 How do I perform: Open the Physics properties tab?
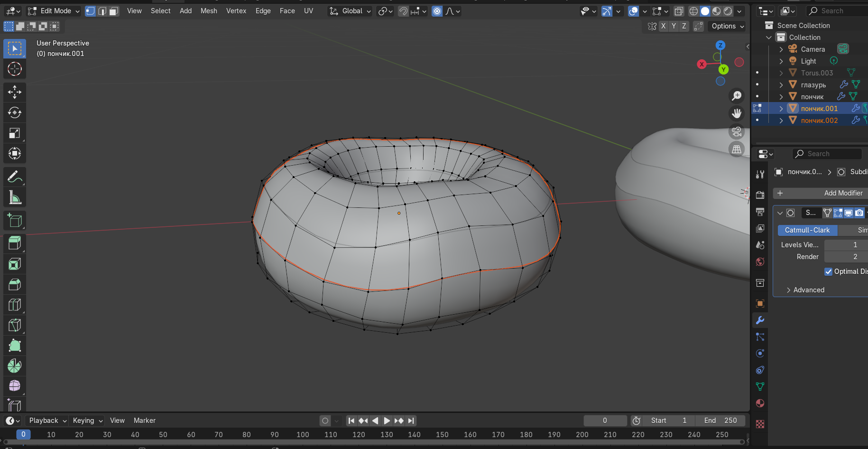tap(760, 354)
